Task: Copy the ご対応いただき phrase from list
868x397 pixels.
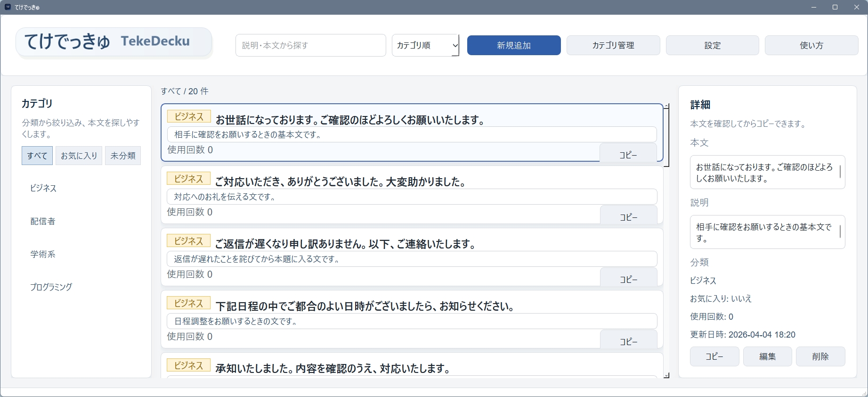Action: click(x=628, y=216)
